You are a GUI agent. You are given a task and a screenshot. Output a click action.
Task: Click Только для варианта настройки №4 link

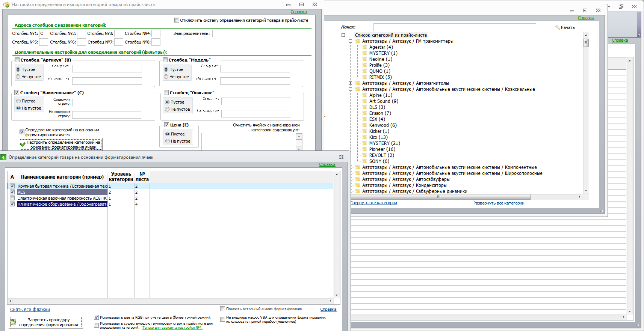[x=172, y=328]
